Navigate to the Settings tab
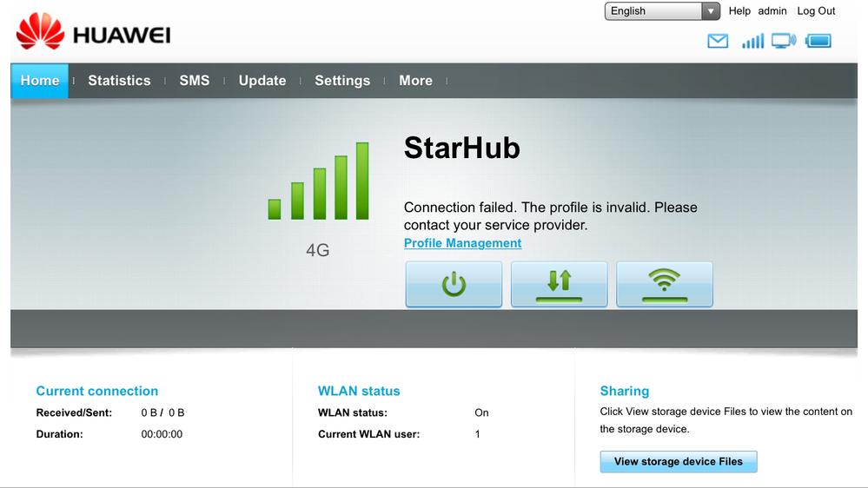The image size is (868, 488). [x=342, y=81]
